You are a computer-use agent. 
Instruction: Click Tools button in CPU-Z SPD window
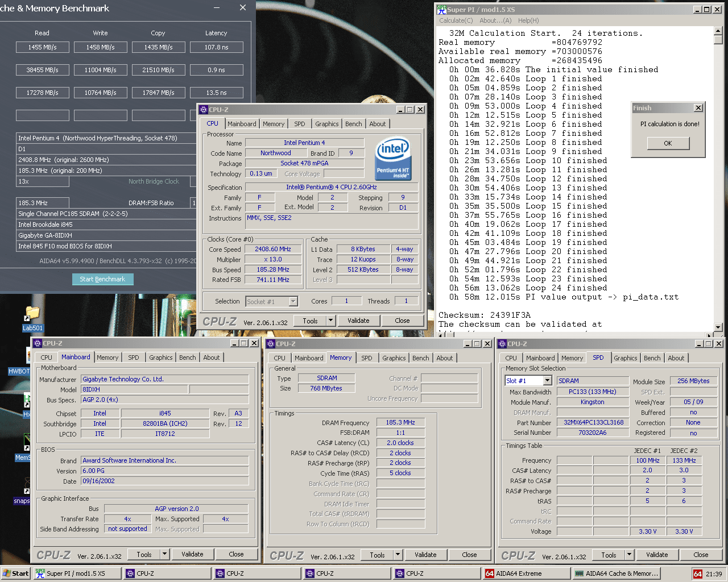pos(609,555)
